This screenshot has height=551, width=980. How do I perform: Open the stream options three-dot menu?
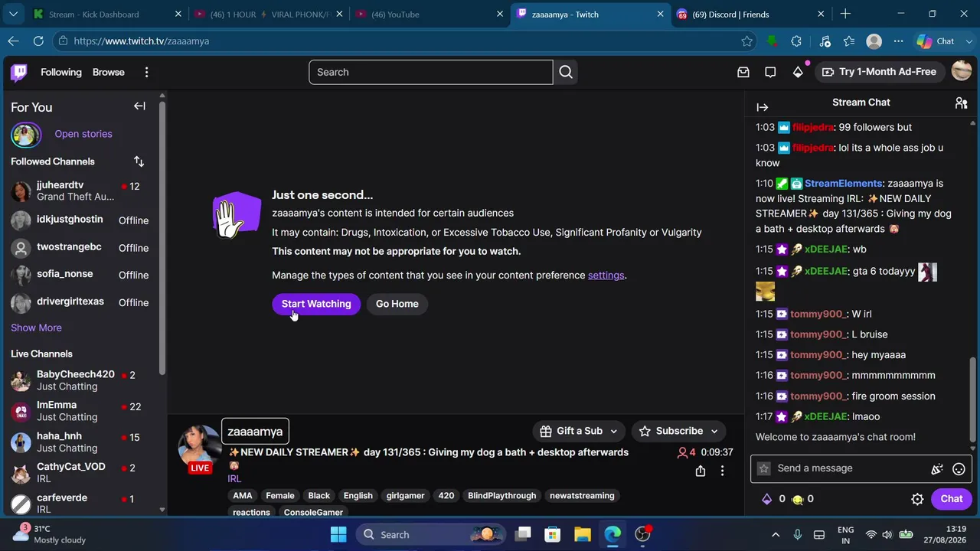722,471
